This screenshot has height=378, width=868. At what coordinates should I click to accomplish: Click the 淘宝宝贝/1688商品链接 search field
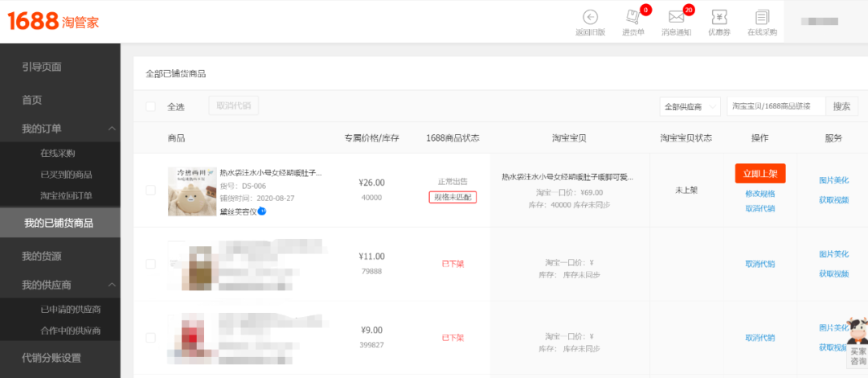pyautogui.click(x=776, y=106)
